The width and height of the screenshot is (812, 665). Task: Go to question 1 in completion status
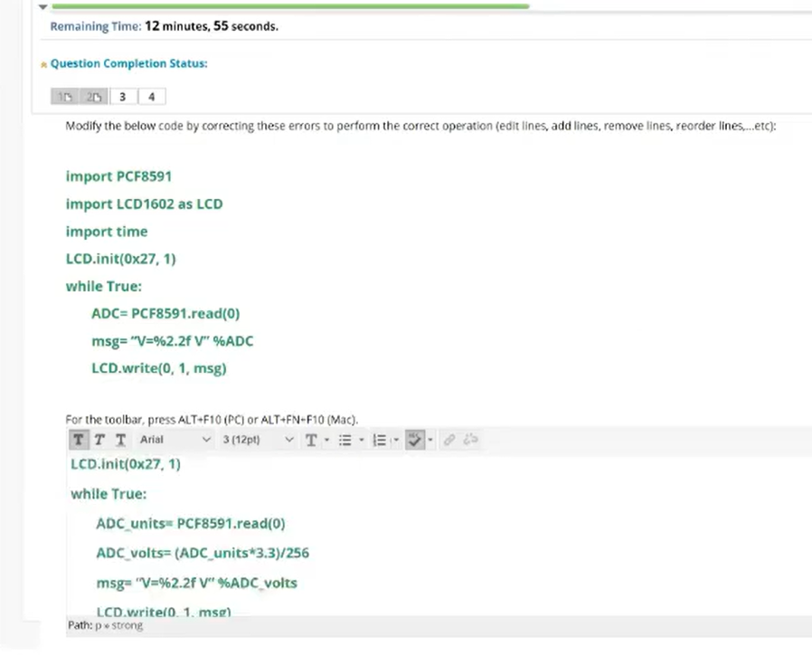[65, 97]
